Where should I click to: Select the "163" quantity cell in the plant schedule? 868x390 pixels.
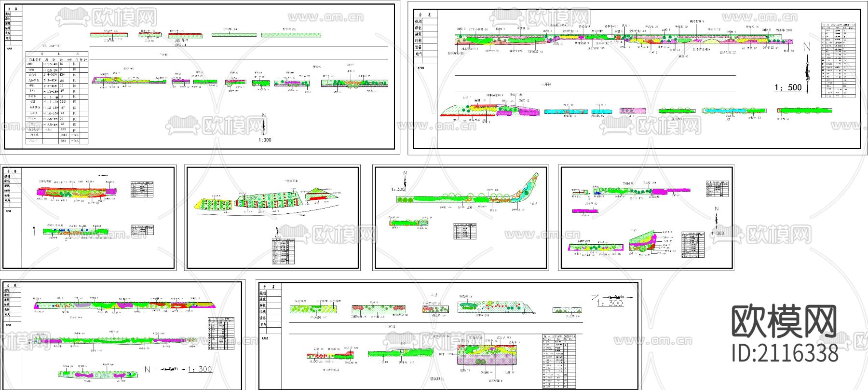(63, 102)
